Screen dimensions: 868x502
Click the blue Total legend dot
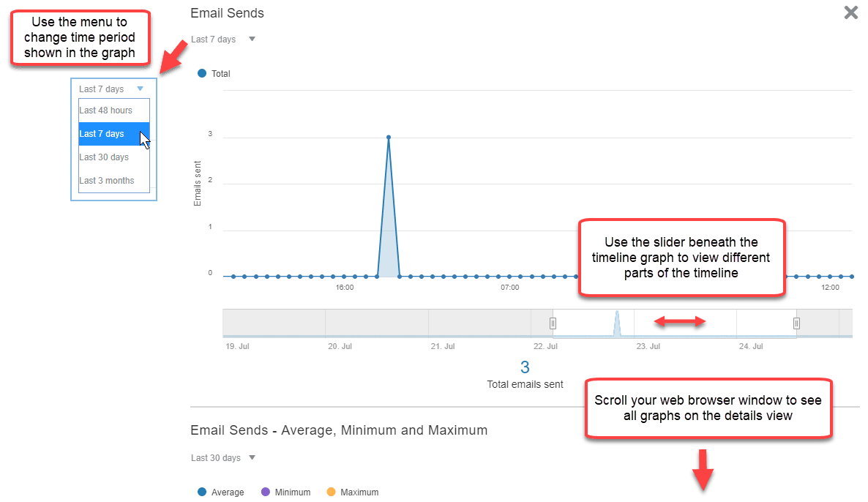click(x=201, y=73)
